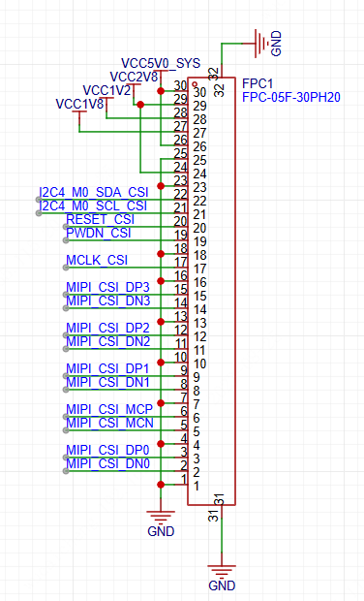Select the FPC1 designator label
Screen dimensions: 364x601
click(x=257, y=84)
